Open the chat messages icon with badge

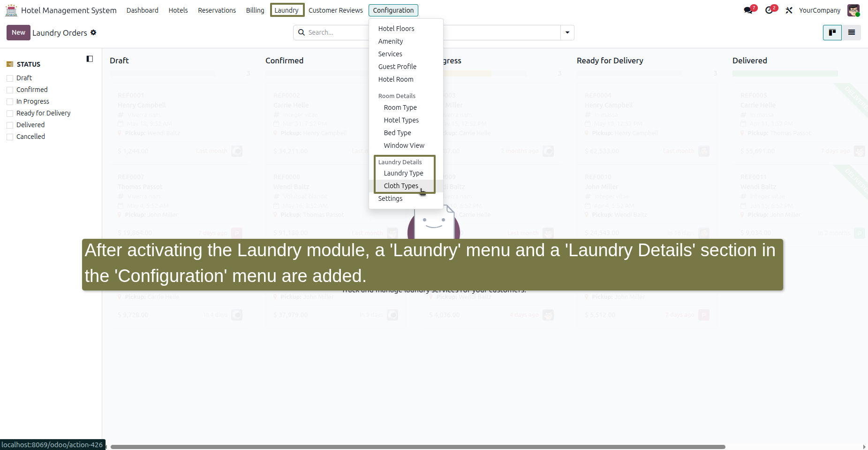tap(748, 10)
